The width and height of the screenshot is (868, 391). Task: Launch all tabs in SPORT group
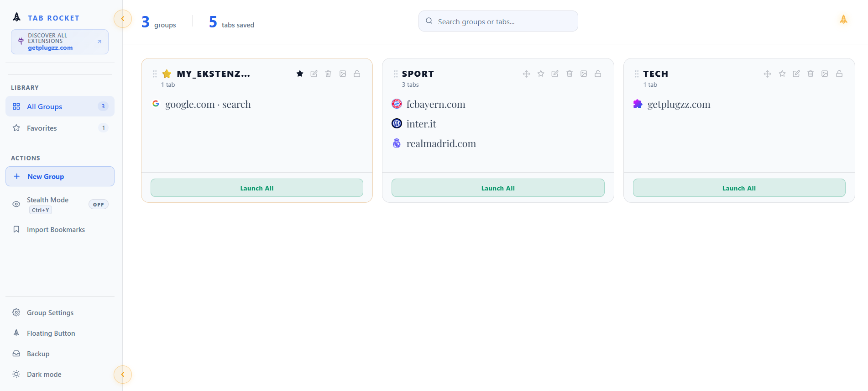point(498,188)
